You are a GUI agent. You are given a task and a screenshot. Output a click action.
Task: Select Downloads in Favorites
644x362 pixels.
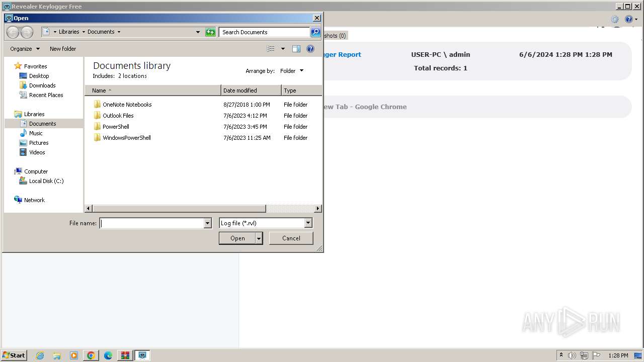tap(42, 85)
